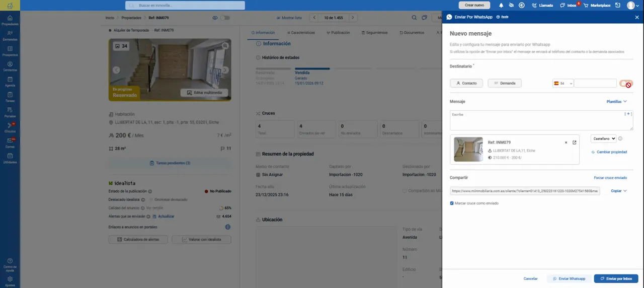Open the Inbox messages icon
This screenshot has height=288, width=644.
(x=562, y=5)
